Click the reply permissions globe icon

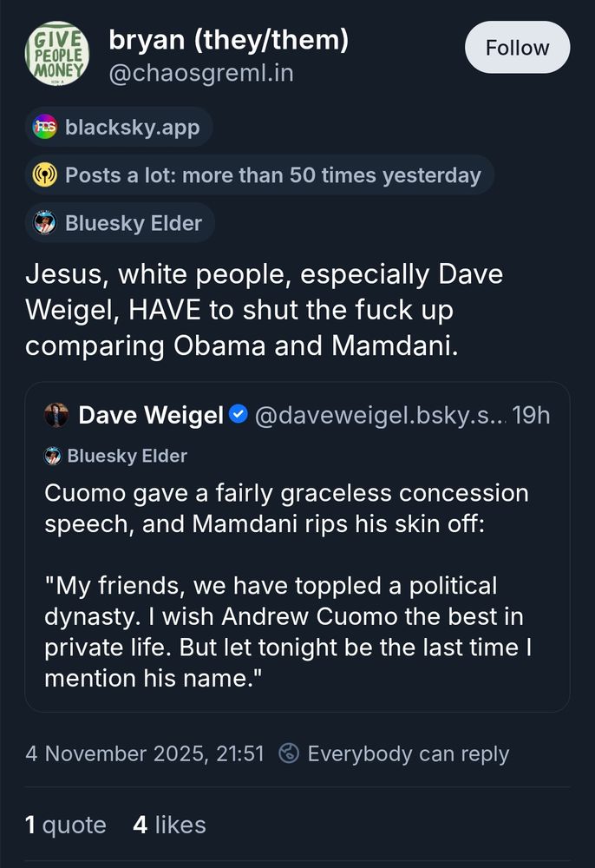[x=287, y=754]
